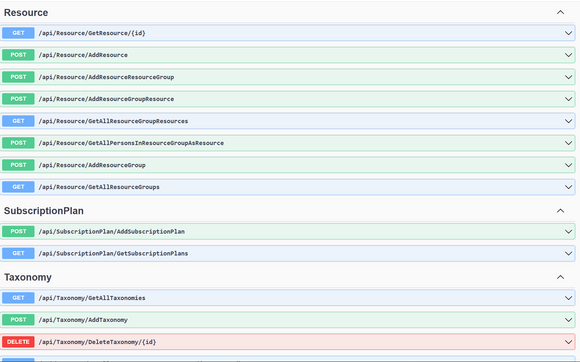Select path /api/Taxonomy/AddTaxonomy
The height and width of the screenshot is (362, 580).
click(x=83, y=320)
